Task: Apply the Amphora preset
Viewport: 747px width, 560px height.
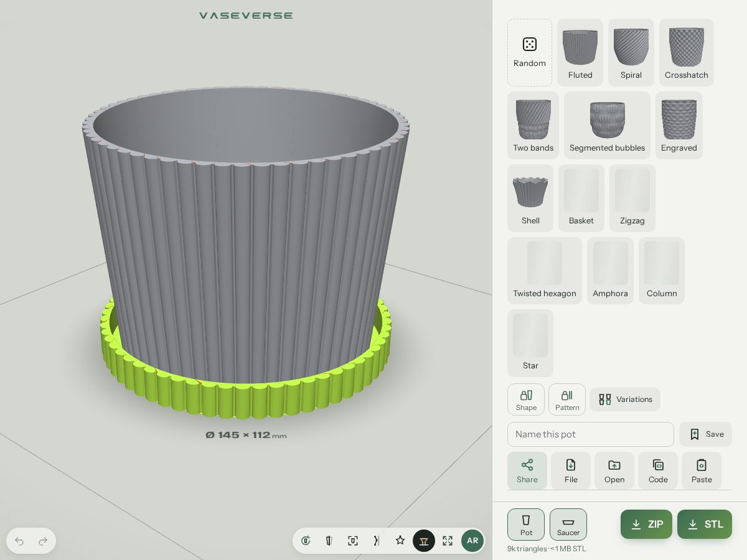Action: 610,271
